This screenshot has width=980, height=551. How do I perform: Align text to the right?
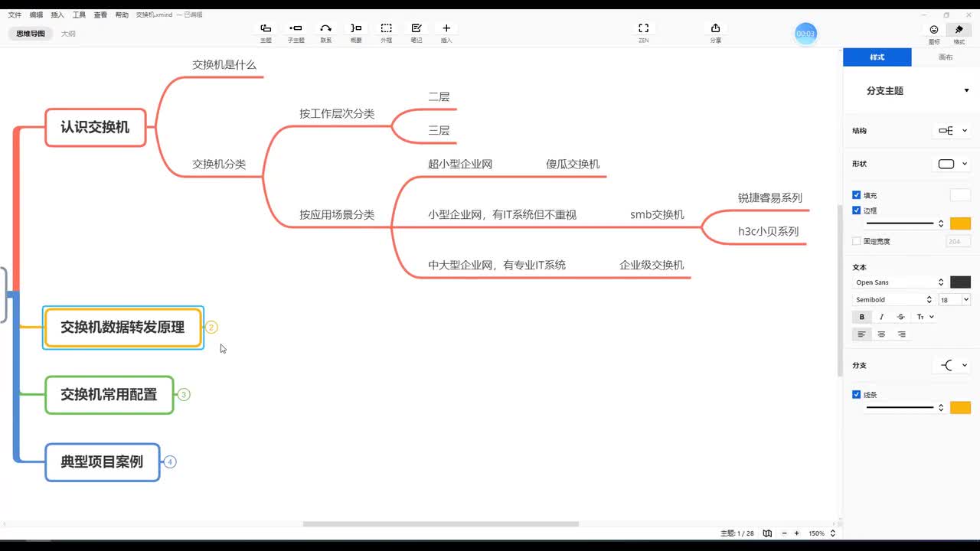click(901, 334)
